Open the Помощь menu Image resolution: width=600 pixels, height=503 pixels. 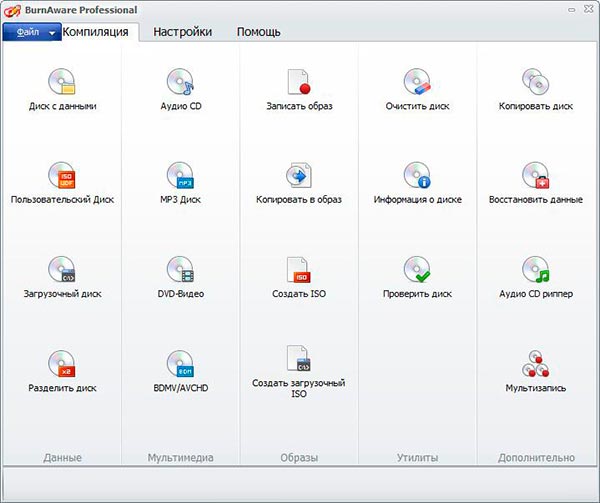point(259,32)
